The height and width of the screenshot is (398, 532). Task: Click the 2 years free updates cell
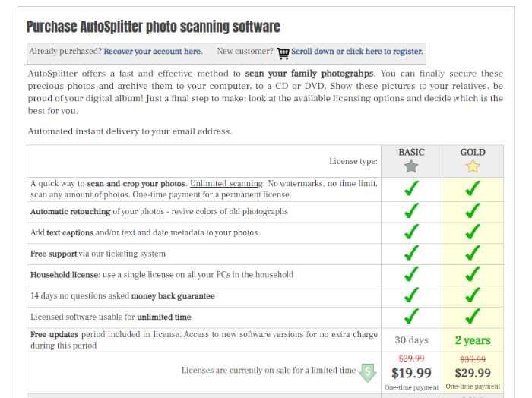pyautogui.click(x=473, y=340)
